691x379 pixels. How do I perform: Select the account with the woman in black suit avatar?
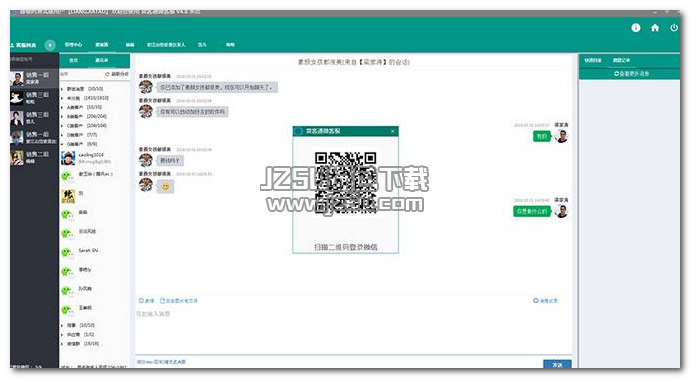point(34,118)
